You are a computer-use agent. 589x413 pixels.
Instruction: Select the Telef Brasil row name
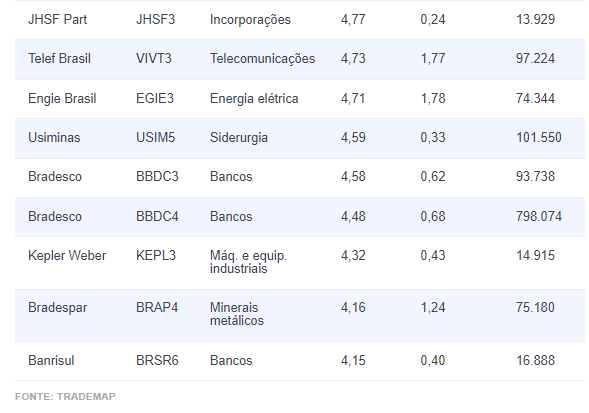[x=59, y=59]
